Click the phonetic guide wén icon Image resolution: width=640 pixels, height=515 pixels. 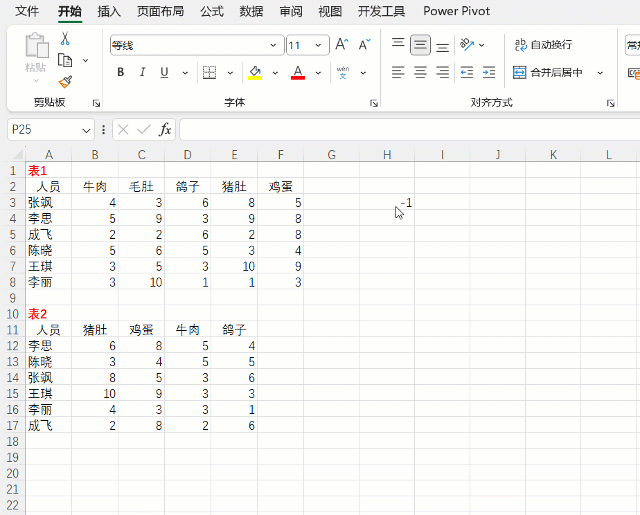[342, 73]
